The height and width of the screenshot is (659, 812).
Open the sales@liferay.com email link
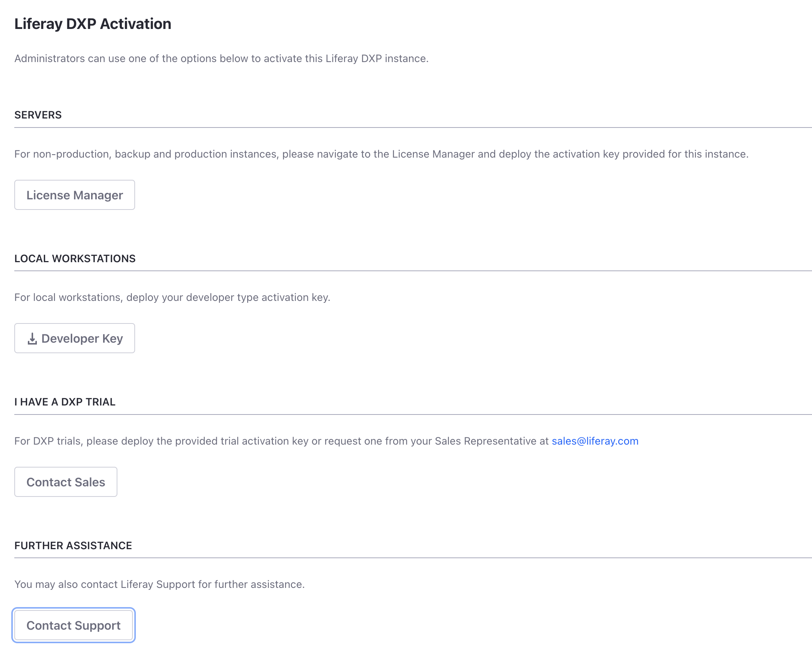(x=595, y=441)
